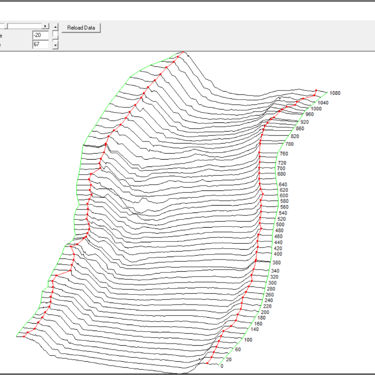Select the profile label 280
The height and width of the screenshot is (375, 375).
click(x=271, y=289)
